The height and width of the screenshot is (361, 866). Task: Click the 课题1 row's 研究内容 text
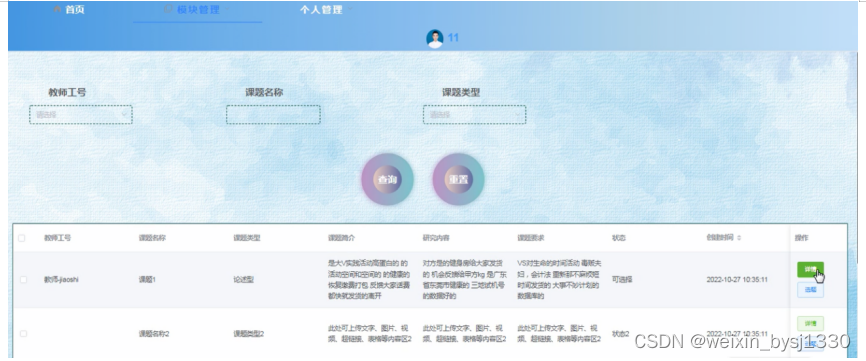coord(464,279)
